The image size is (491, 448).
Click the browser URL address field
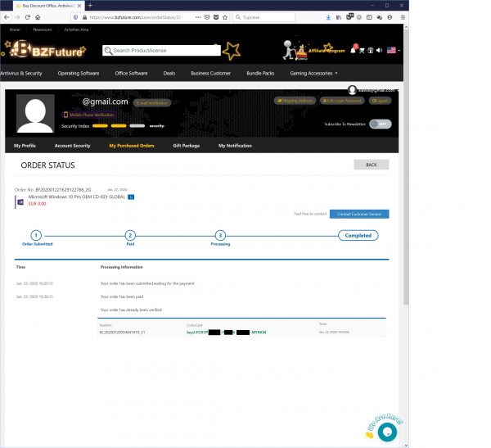(x=137, y=17)
